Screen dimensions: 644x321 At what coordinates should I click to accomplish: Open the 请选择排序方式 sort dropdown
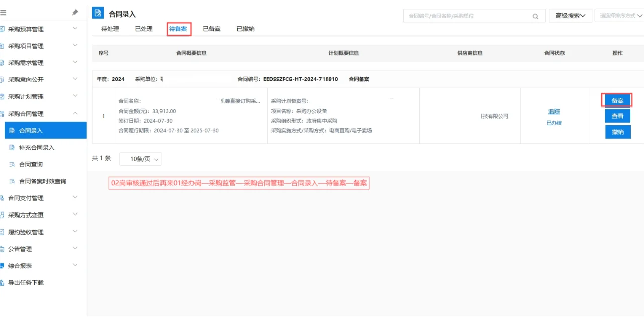[620, 16]
